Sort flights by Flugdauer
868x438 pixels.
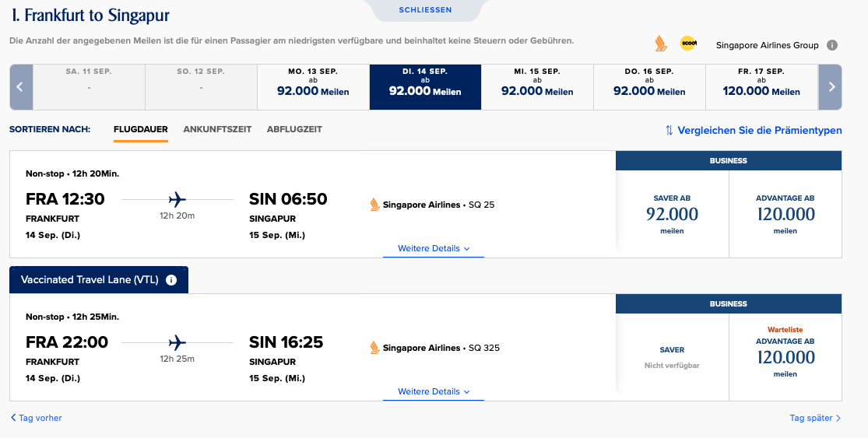[x=141, y=129]
